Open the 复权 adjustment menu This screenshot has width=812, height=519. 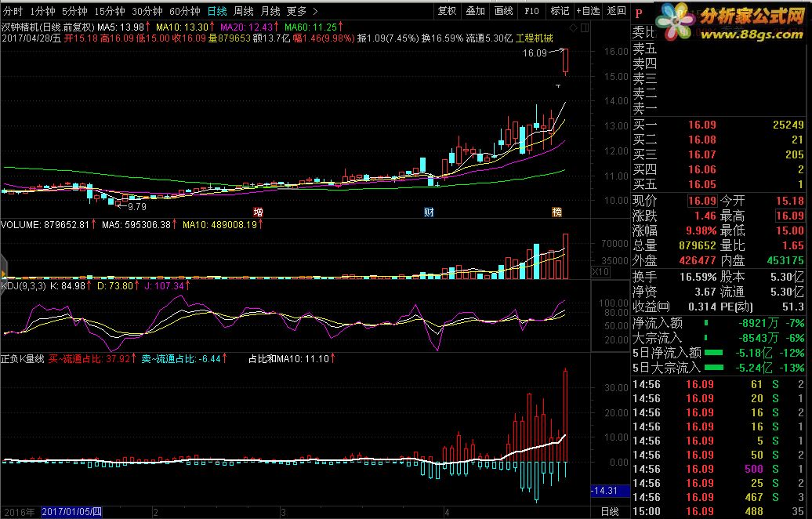[x=447, y=11]
